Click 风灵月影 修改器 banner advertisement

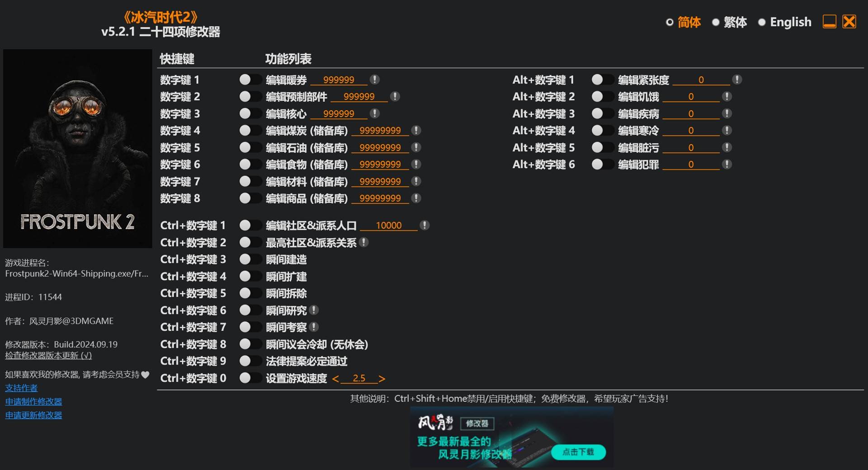click(512, 437)
